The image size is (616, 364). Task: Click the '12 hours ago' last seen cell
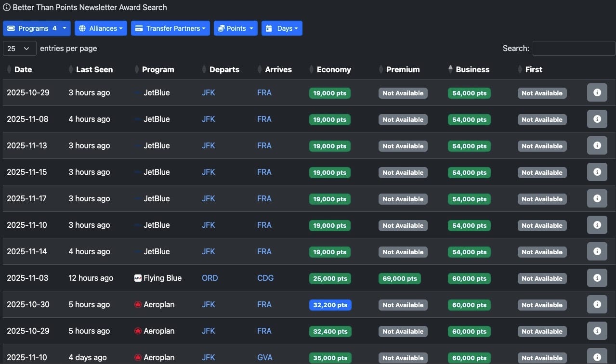[91, 278]
